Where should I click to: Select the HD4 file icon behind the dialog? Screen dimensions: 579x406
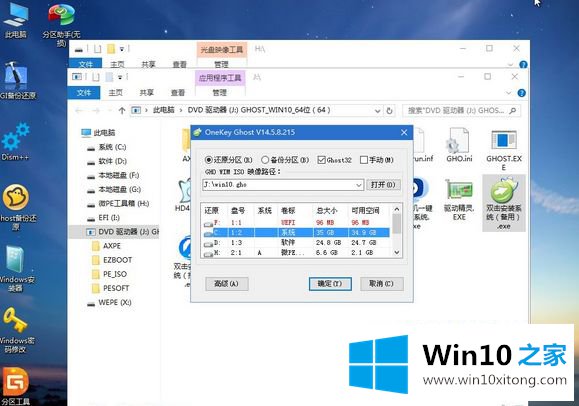pos(183,196)
